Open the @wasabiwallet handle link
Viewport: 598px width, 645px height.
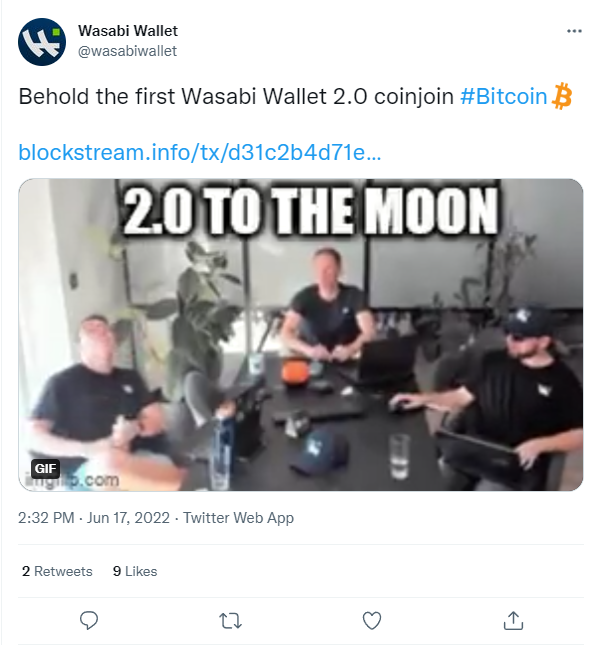(127, 51)
